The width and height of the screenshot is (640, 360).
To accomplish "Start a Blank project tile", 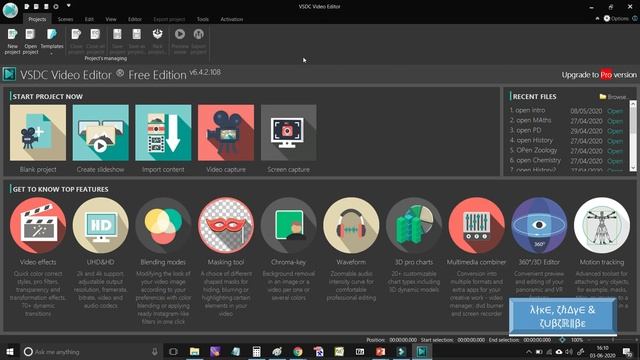I will (x=38, y=133).
